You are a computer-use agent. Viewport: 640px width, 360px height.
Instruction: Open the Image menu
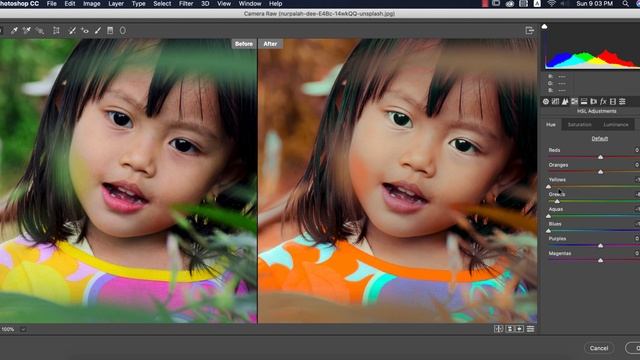coord(91,4)
